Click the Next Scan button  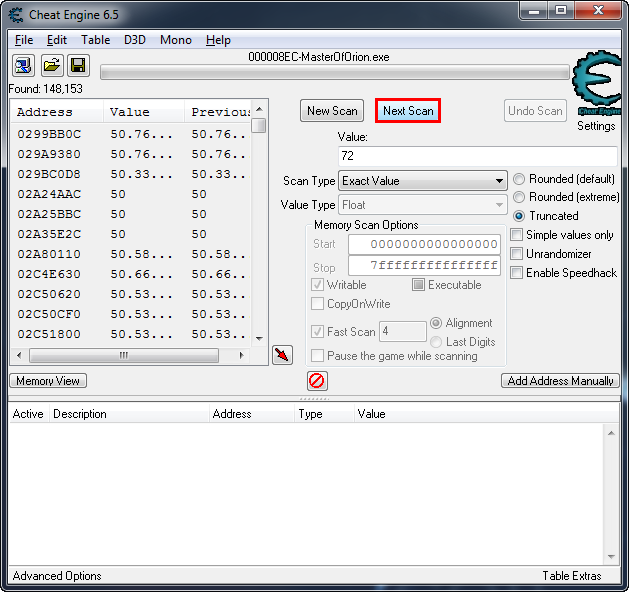(408, 111)
